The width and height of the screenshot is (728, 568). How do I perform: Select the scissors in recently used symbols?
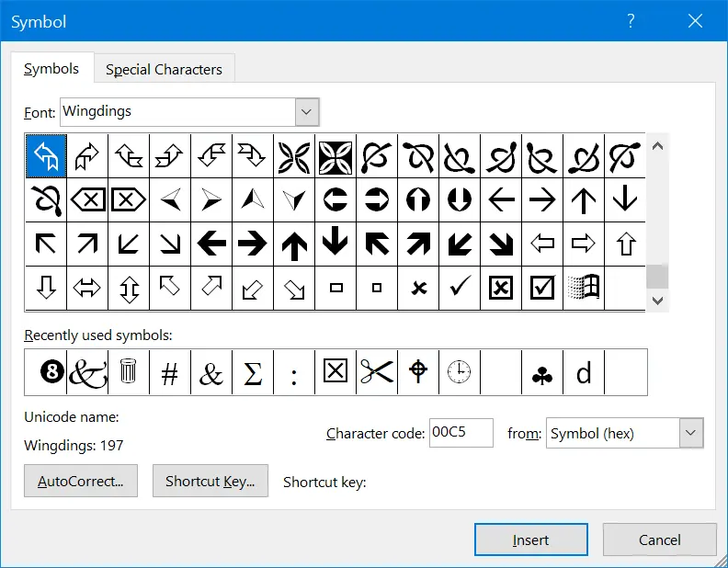(x=377, y=372)
